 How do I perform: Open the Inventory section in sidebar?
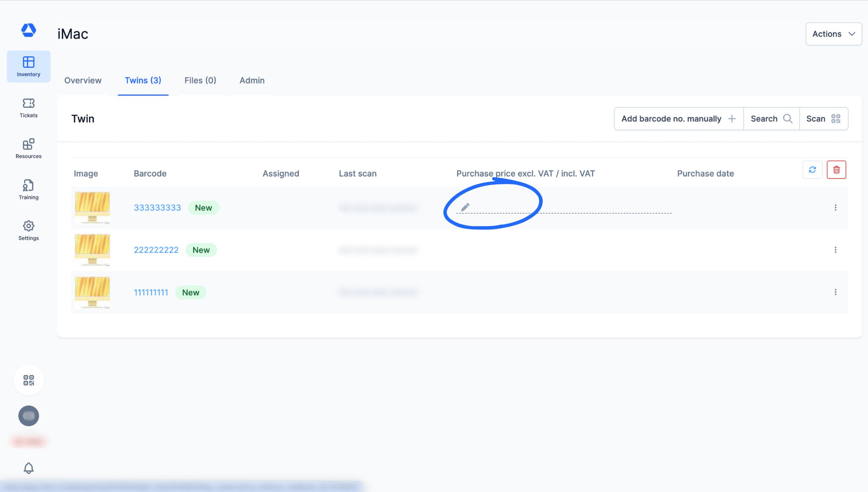28,67
